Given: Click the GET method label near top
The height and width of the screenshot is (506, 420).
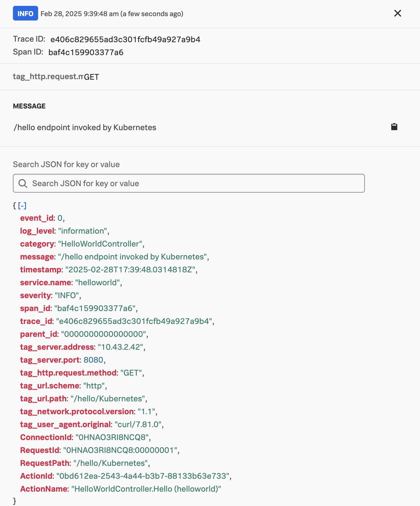Looking at the screenshot, I should point(91,77).
